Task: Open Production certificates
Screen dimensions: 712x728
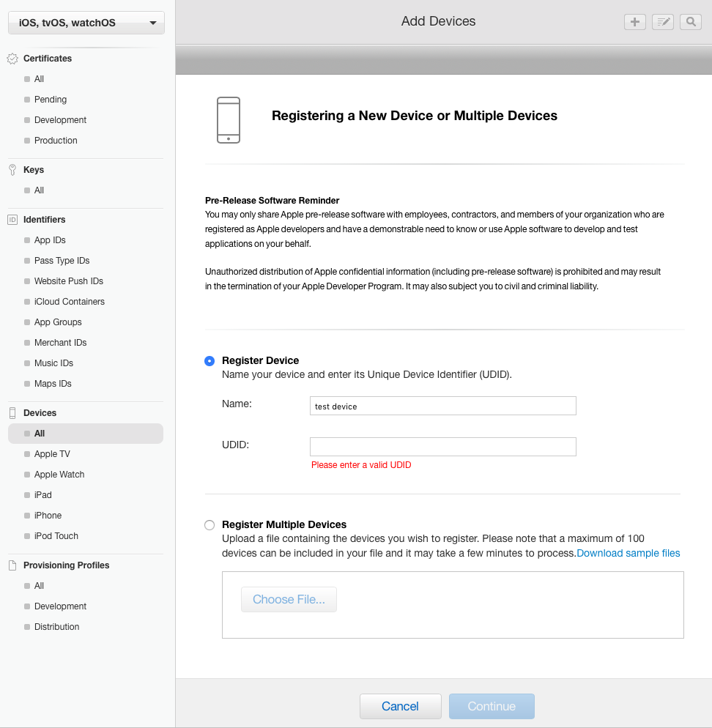Action: pos(56,140)
